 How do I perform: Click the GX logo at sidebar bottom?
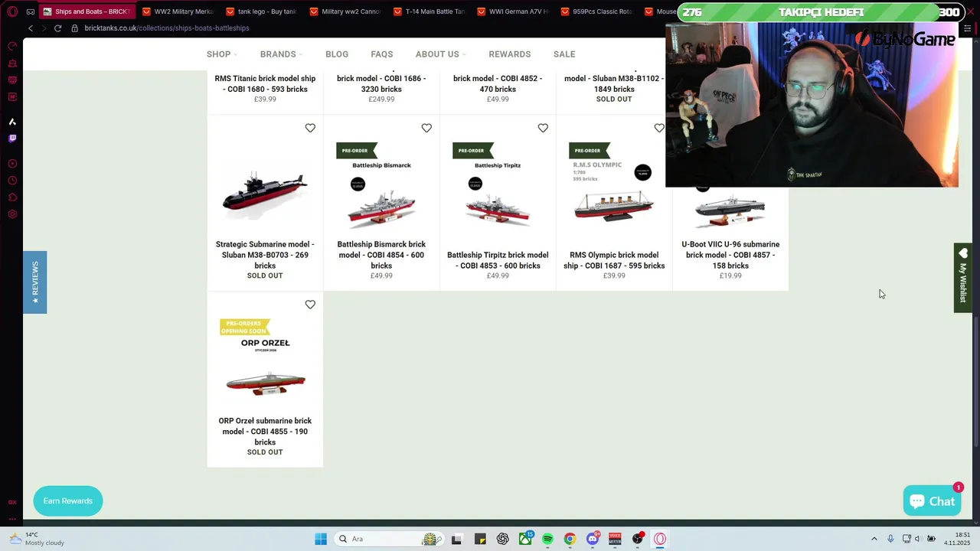point(12,502)
